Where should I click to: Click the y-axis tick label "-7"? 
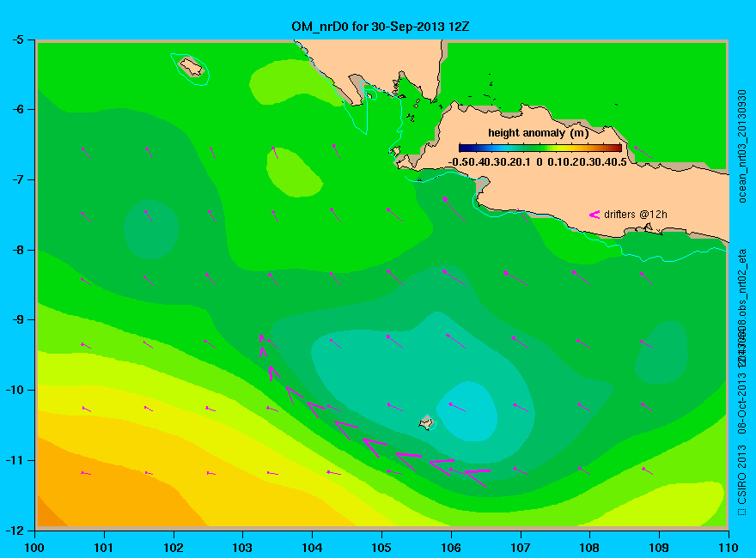[x=18, y=179]
